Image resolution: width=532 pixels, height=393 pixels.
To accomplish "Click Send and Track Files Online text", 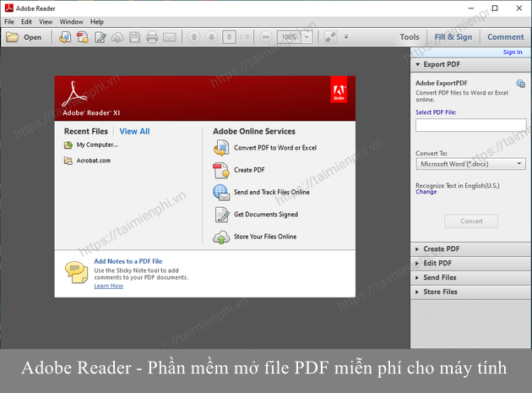I will coord(272,192).
